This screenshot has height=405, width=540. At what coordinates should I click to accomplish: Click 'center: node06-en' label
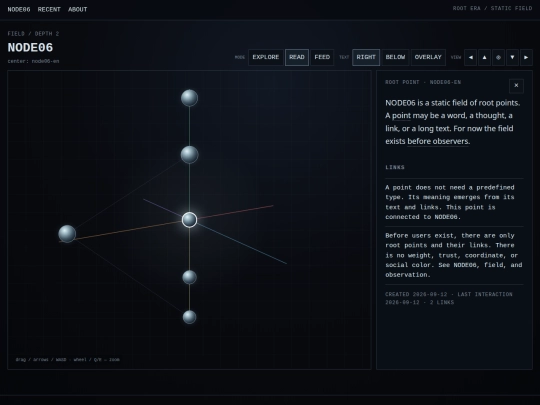point(33,61)
